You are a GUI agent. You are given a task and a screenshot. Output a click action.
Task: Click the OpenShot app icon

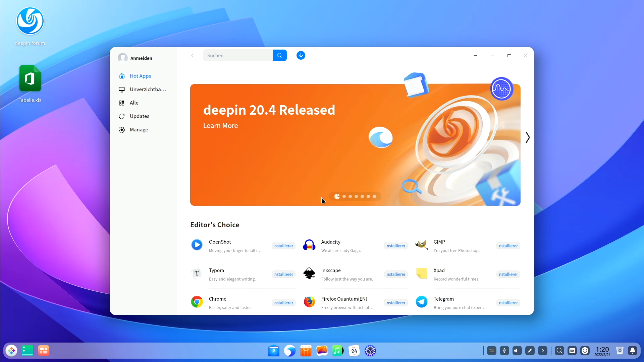point(197,245)
